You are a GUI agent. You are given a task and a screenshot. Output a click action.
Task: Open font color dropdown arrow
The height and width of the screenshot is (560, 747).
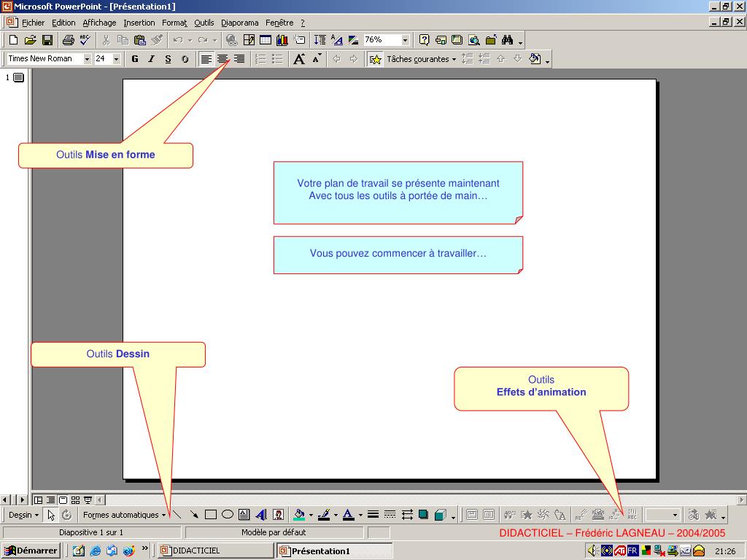tap(360, 515)
